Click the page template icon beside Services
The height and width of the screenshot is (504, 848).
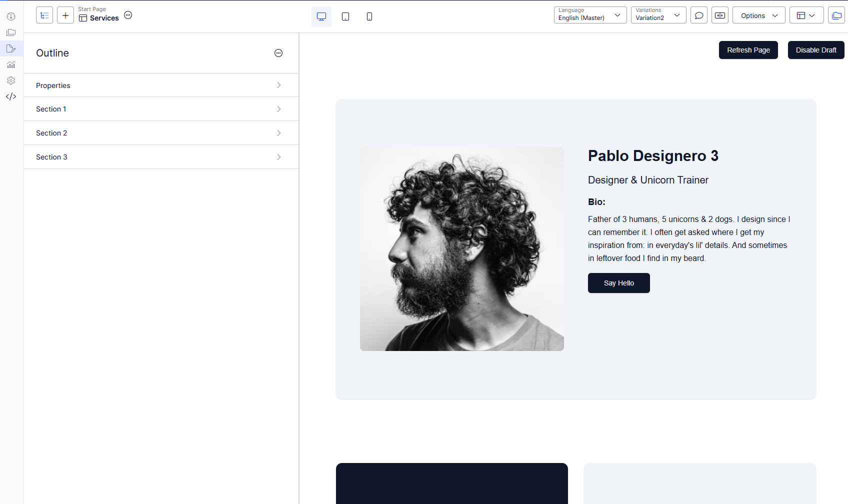click(83, 18)
